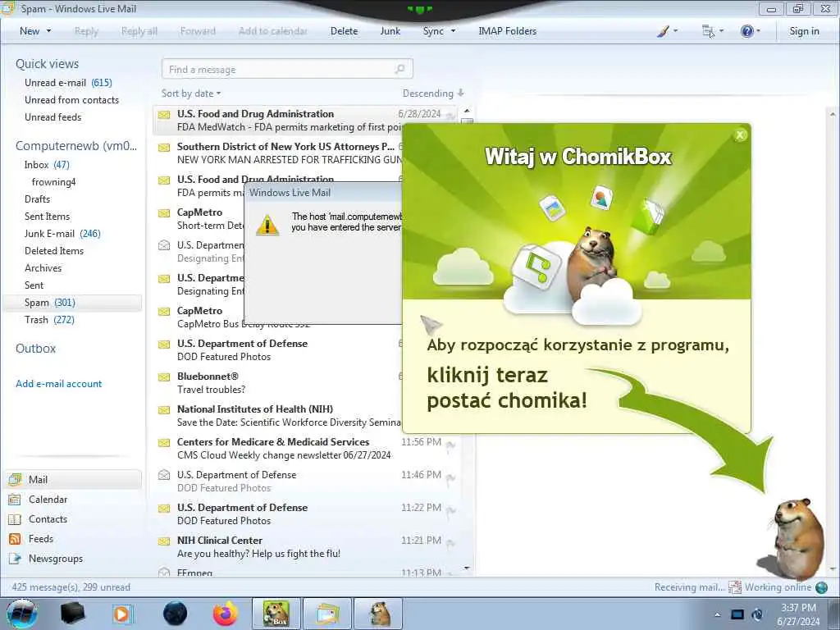Click the Delete toolbar button
Viewport: 840px width, 630px height.
(344, 31)
